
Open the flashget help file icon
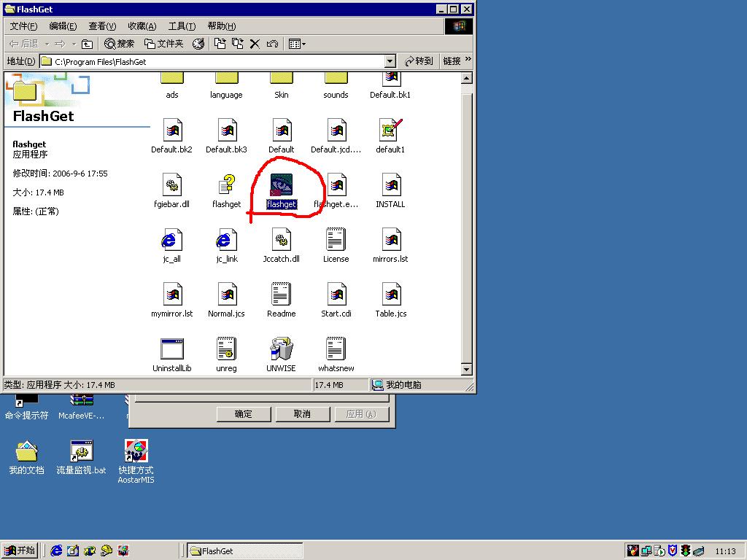pyautogui.click(x=226, y=185)
